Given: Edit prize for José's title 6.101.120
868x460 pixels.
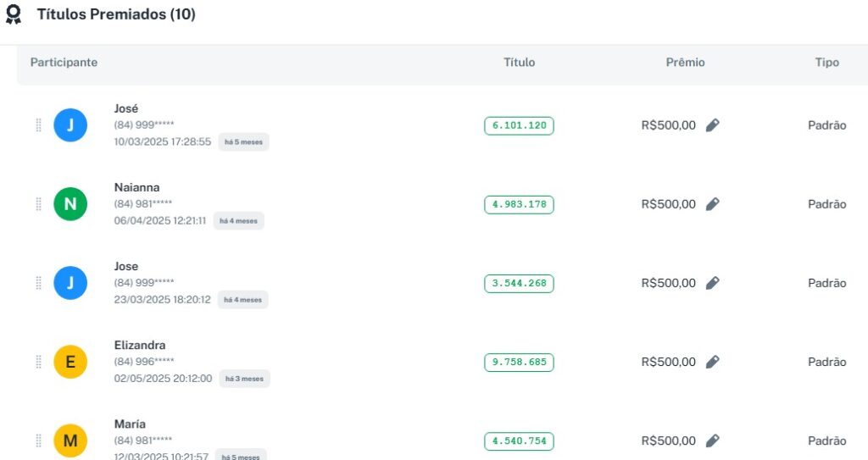Looking at the screenshot, I should [712, 125].
